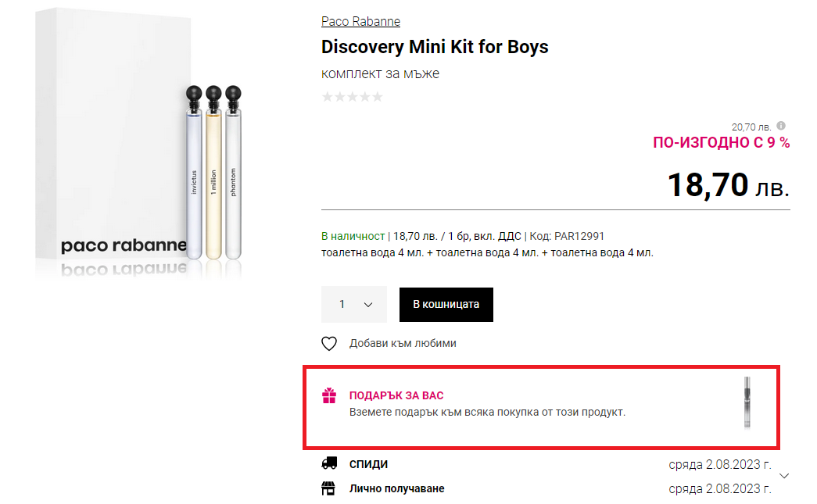The height and width of the screenshot is (504, 817).
Task: Click the invictus perfume vial in image
Action: pyautogui.click(x=193, y=180)
